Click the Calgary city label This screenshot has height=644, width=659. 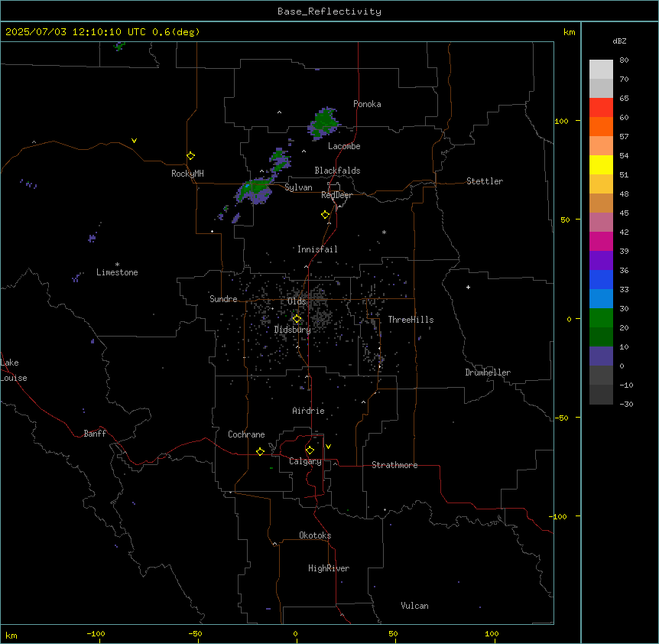coord(305,461)
